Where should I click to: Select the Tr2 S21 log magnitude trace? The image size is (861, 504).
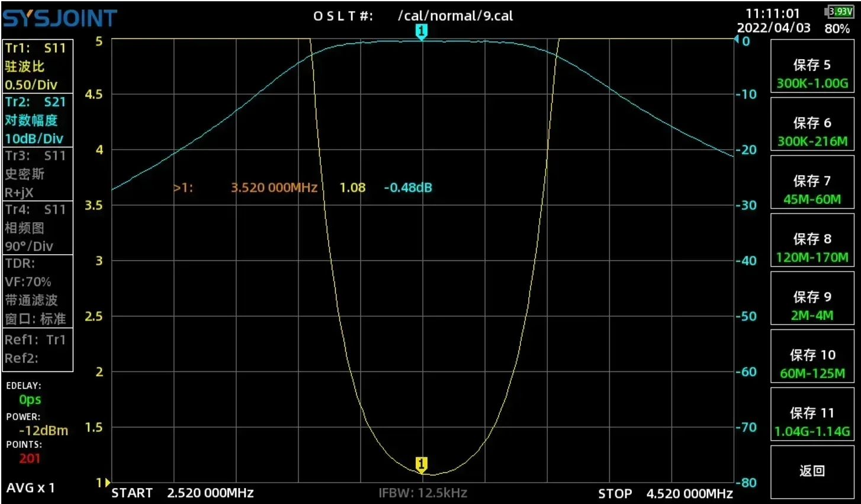[x=37, y=120]
